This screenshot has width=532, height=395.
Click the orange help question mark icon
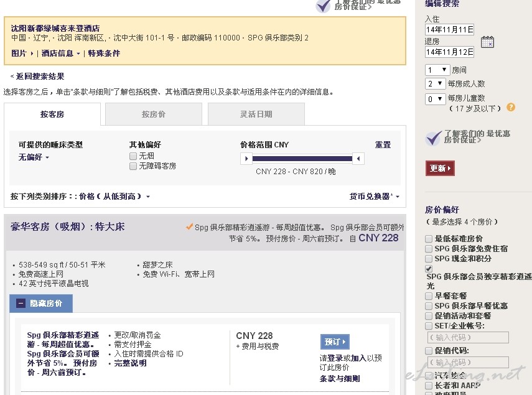511,108
